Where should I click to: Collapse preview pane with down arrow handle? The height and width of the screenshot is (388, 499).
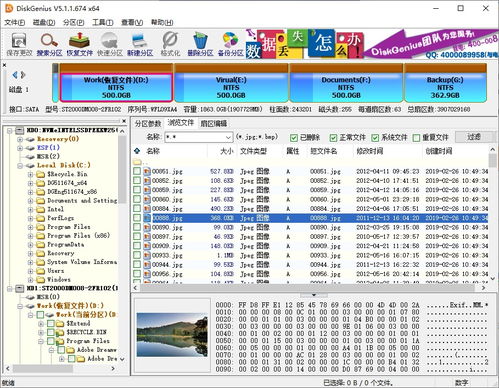(x=313, y=295)
